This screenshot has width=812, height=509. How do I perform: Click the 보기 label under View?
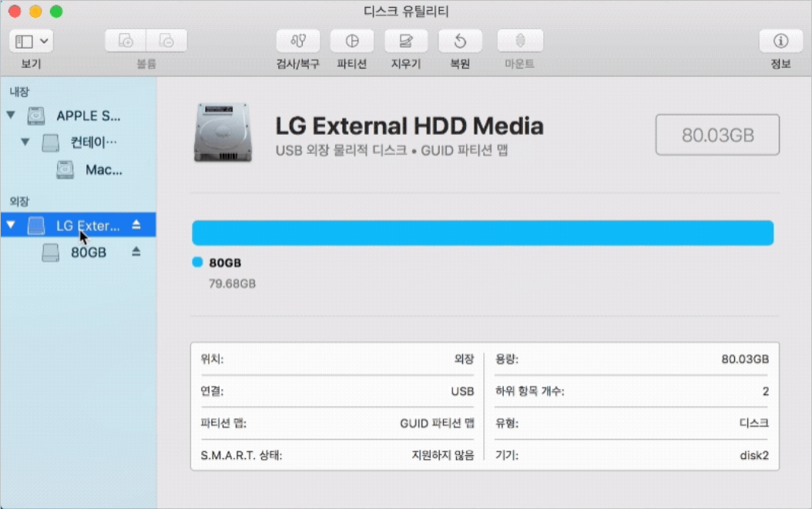[x=31, y=64]
